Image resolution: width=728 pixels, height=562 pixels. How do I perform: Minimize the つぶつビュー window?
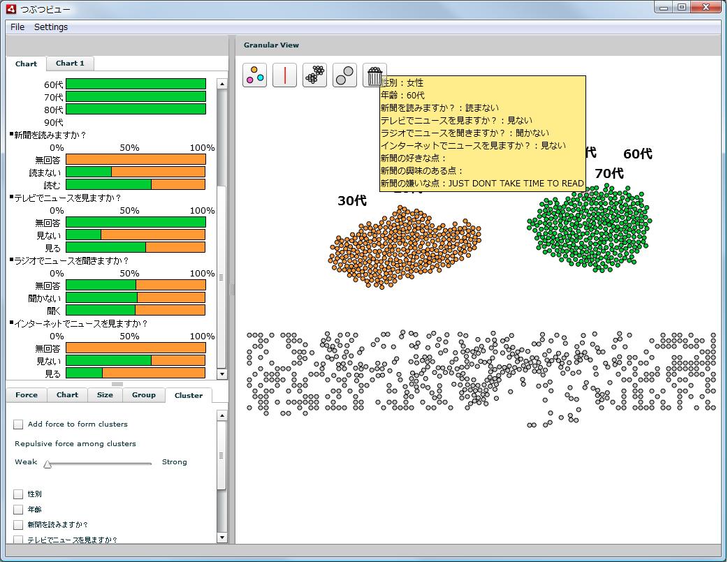(x=664, y=8)
